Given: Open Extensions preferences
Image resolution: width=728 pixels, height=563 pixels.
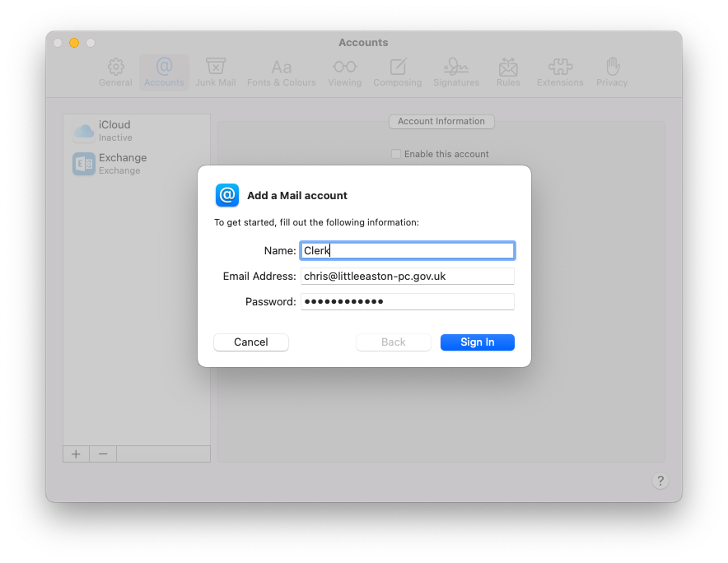Looking at the screenshot, I should 560,72.
